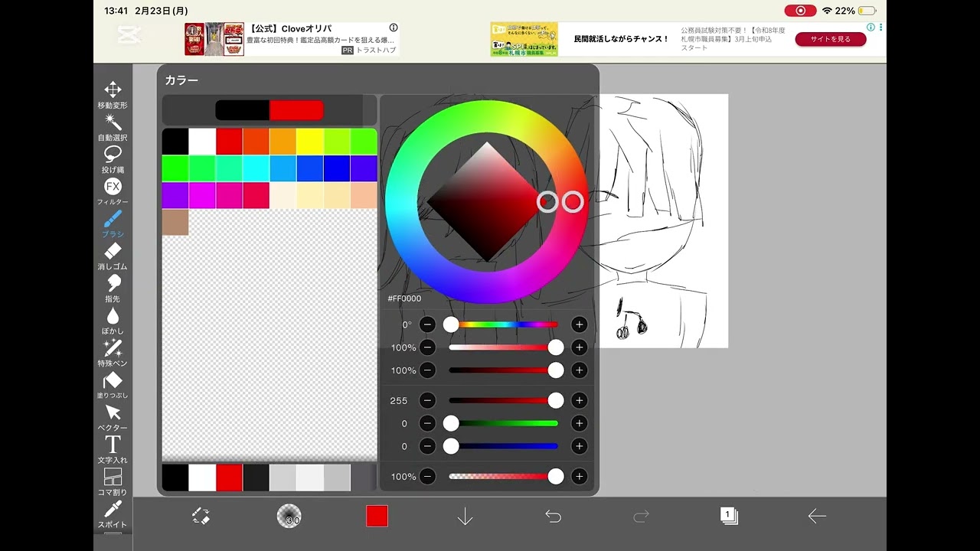The width and height of the screenshot is (980, 551).
Task: Decrease green value with minus button
Action: [427, 423]
